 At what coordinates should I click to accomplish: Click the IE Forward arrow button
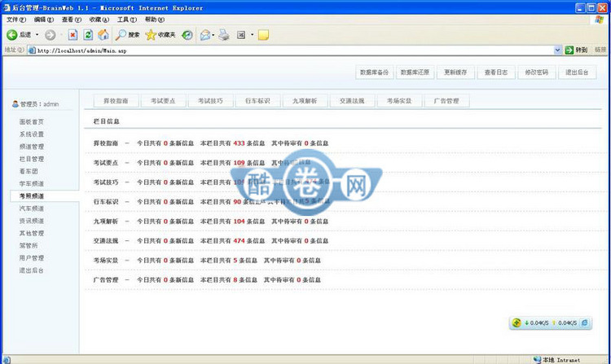[x=50, y=35]
